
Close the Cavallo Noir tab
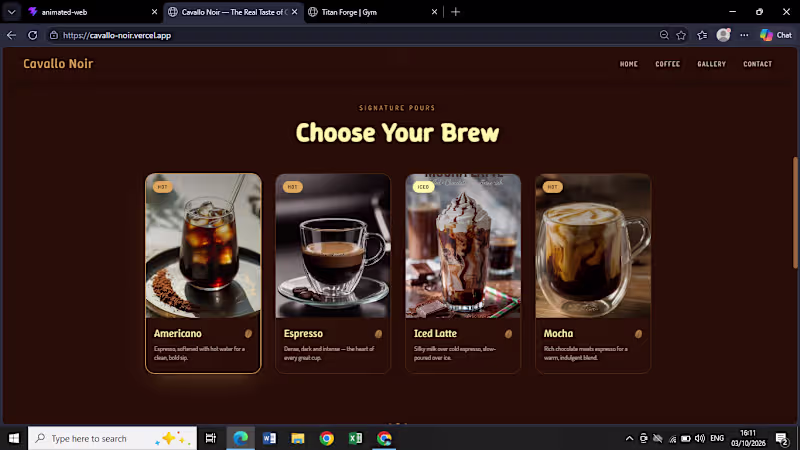point(294,12)
